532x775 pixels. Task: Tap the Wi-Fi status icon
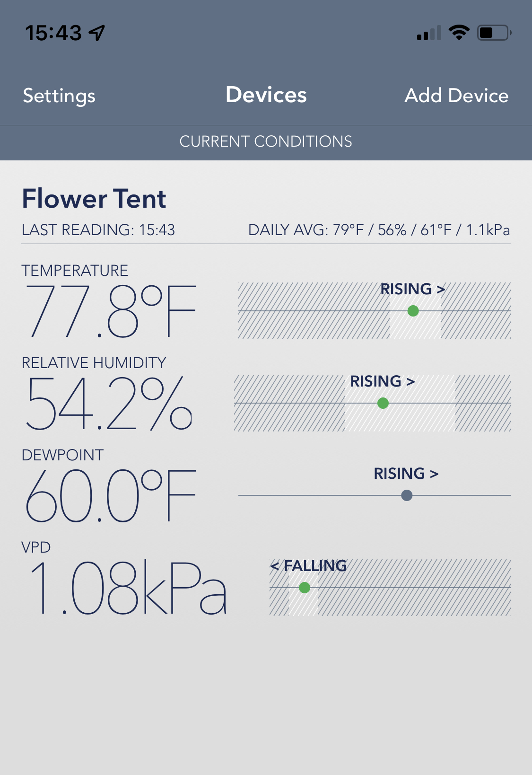pos(459,32)
